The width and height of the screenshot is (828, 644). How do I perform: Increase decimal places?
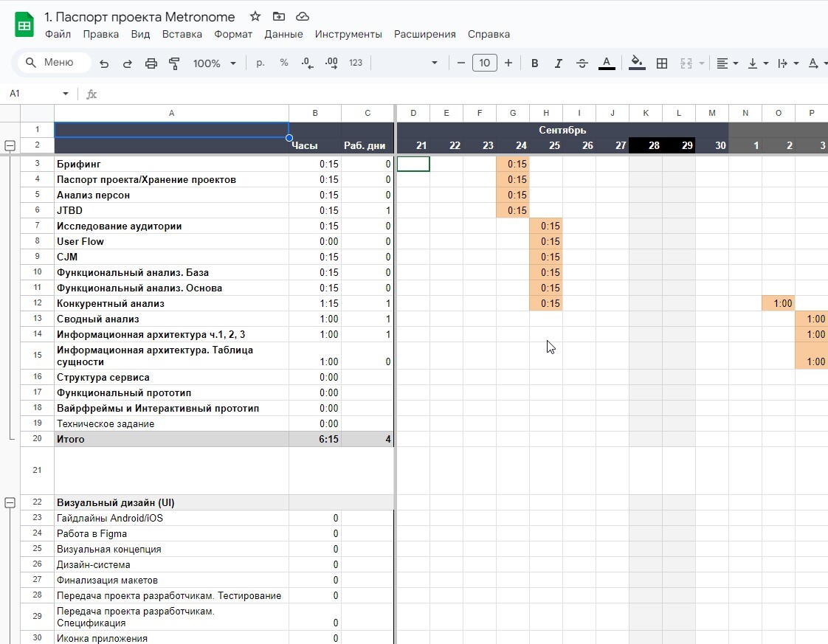pyautogui.click(x=331, y=63)
